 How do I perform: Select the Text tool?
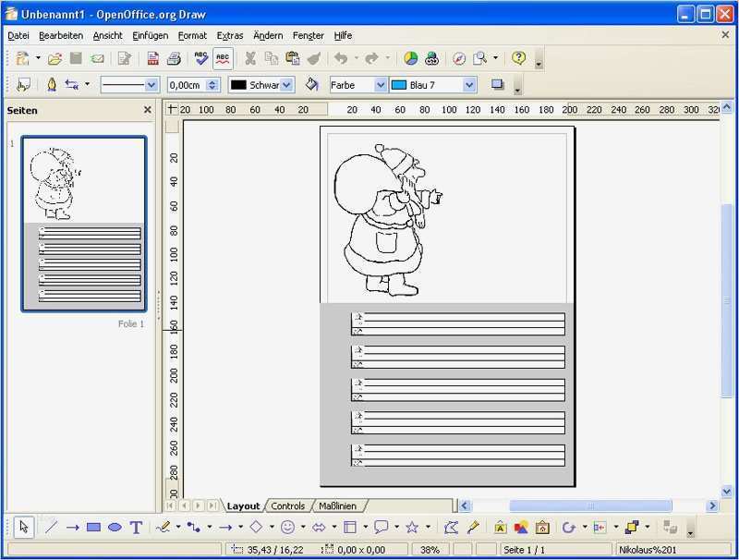pyautogui.click(x=135, y=527)
